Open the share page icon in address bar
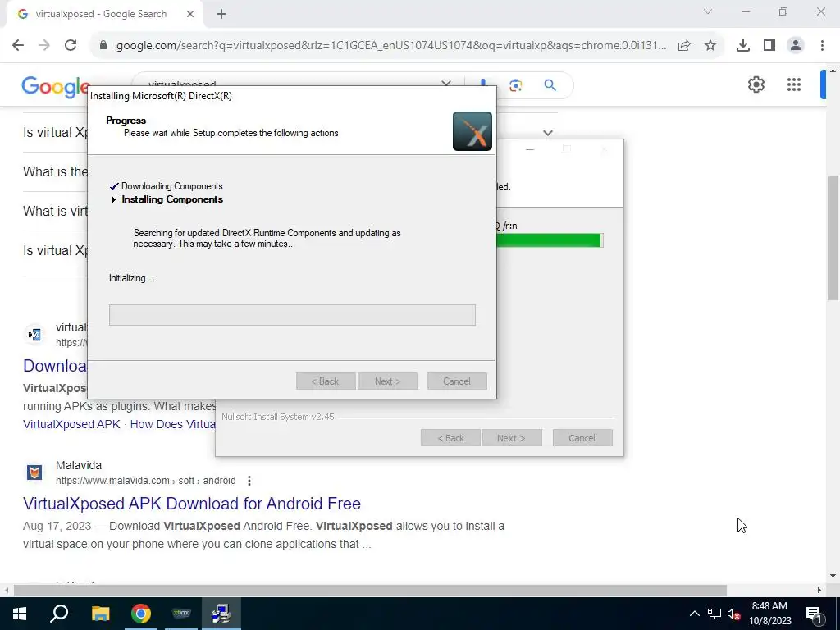Image resolution: width=840 pixels, height=630 pixels. click(684, 46)
